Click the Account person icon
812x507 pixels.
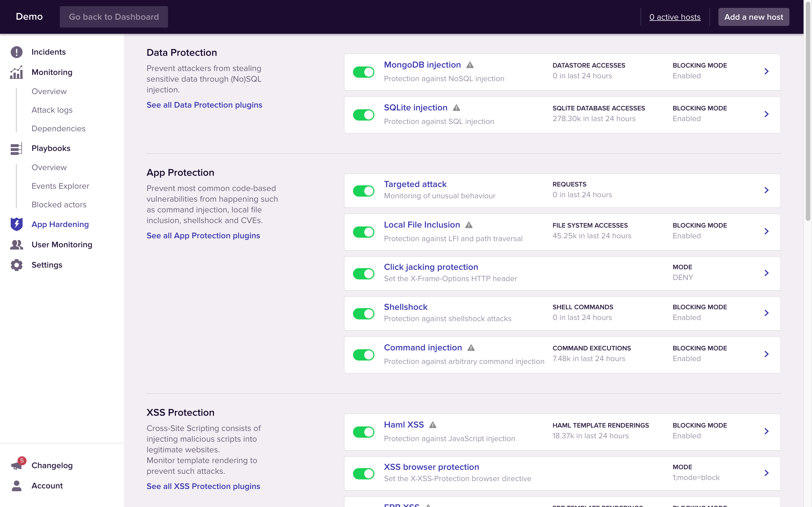tap(16, 486)
